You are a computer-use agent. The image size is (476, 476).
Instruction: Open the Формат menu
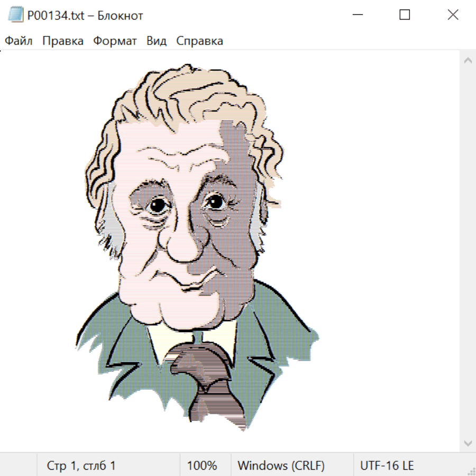(x=115, y=41)
